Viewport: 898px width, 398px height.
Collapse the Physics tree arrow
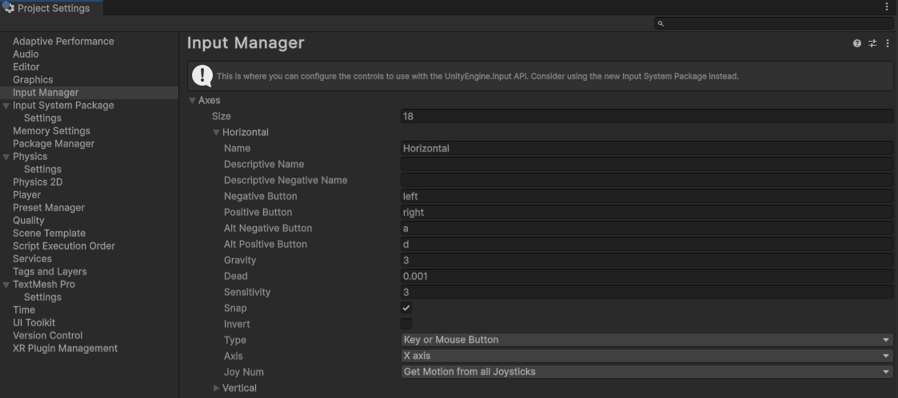coord(6,157)
